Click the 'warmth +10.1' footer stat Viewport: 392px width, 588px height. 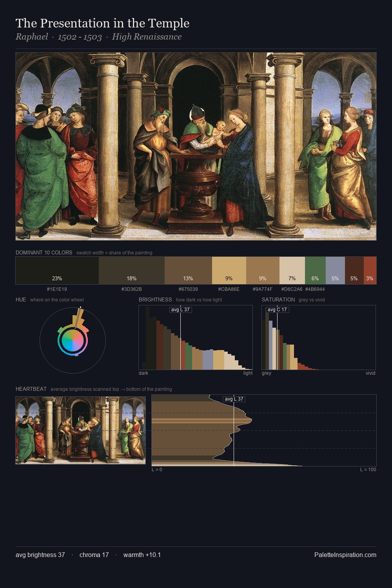(x=142, y=555)
